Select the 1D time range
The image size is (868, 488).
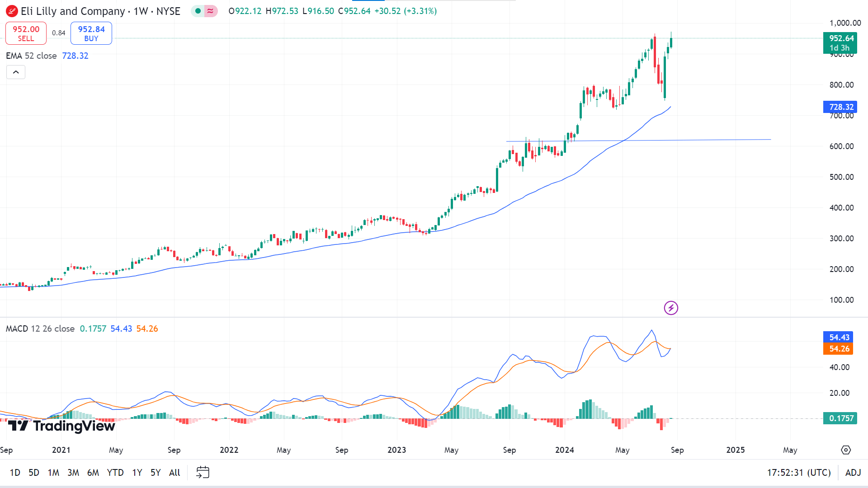[15, 473]
